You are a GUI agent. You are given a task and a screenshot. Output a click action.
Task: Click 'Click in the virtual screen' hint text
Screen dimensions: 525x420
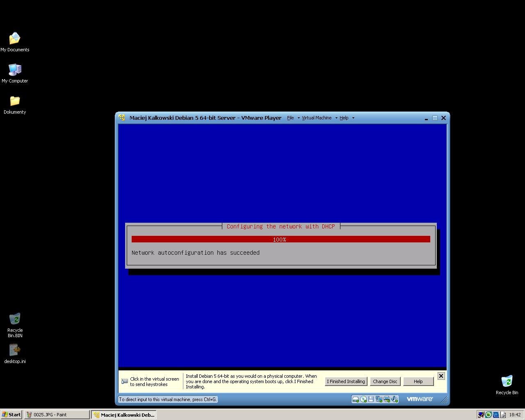pos(155,382)
